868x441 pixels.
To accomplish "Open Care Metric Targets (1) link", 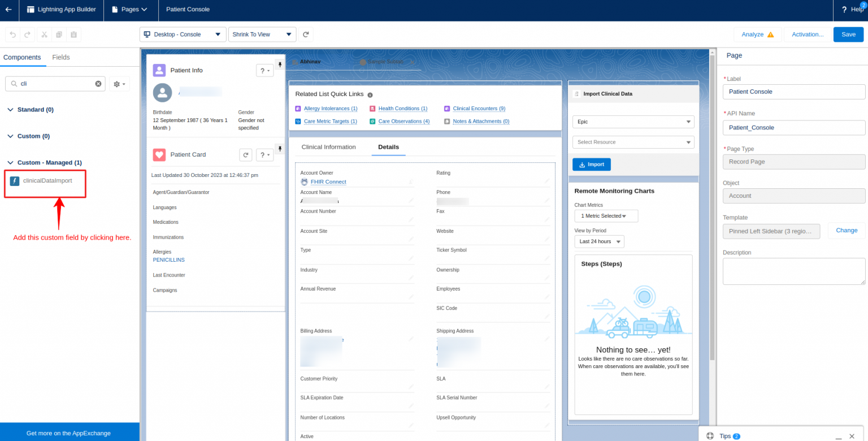I will click(331, 122).
